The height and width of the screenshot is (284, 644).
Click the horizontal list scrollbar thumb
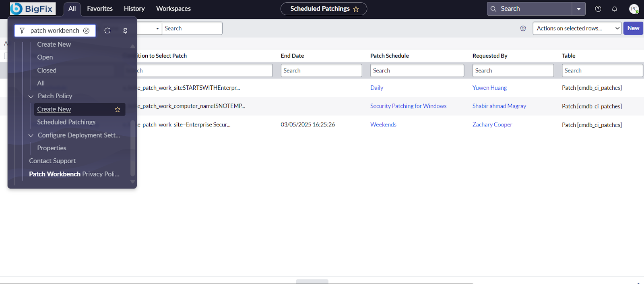click(312, 281)
